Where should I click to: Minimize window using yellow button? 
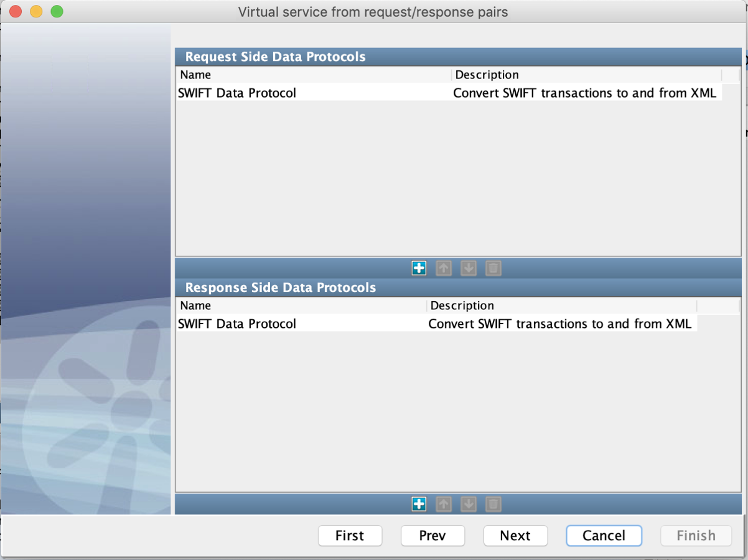point(36,11)
